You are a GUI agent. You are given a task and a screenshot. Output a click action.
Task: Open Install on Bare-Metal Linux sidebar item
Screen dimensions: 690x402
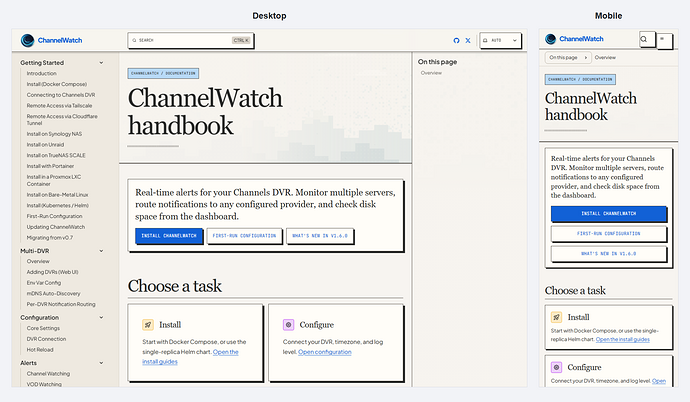pyautogui.click(x=57, y=195)
